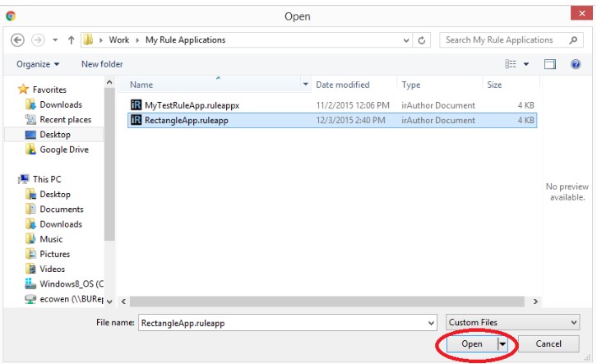Viewport: 597px width, 364px height.
Task: Click the change view layout icon
Action: point(511,64)
